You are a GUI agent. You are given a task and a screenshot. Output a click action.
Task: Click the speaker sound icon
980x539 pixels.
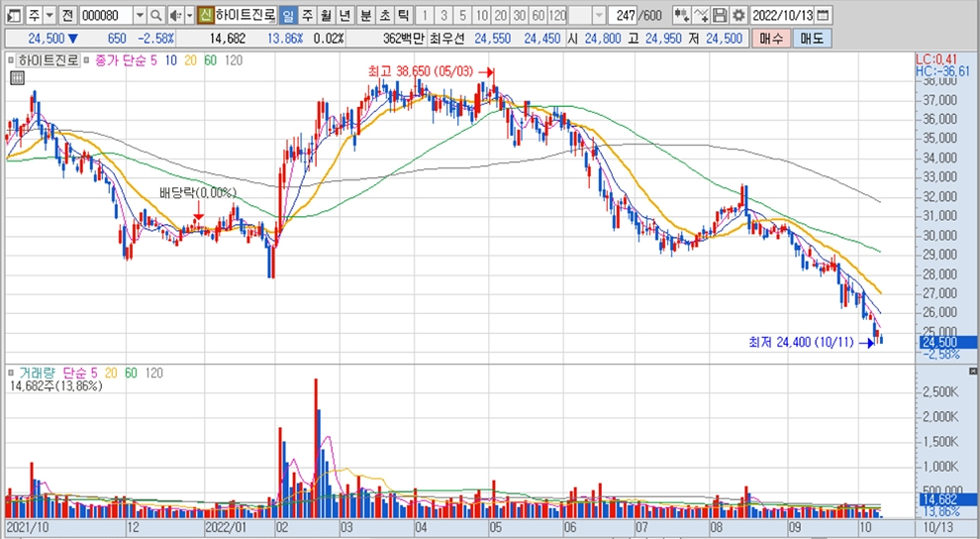[x=174, y=16]
